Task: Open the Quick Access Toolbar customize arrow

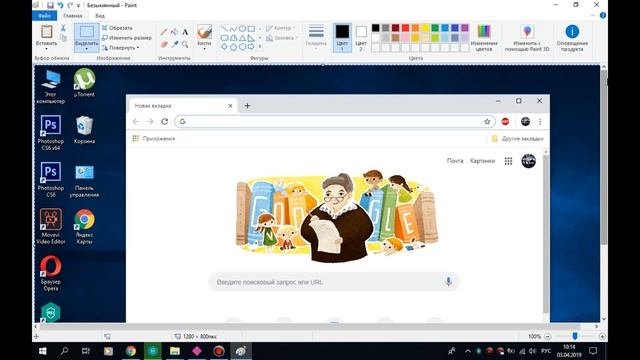Action: 78,6
